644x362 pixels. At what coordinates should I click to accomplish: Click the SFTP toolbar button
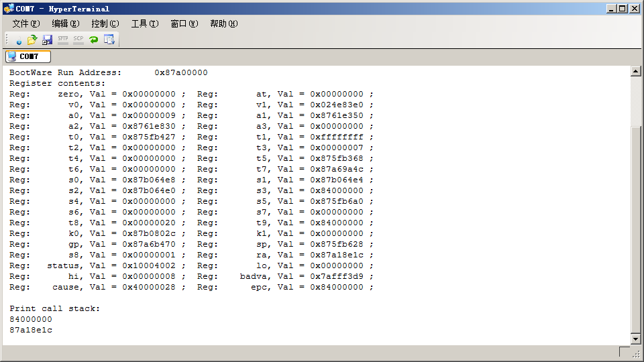[63, 40]
